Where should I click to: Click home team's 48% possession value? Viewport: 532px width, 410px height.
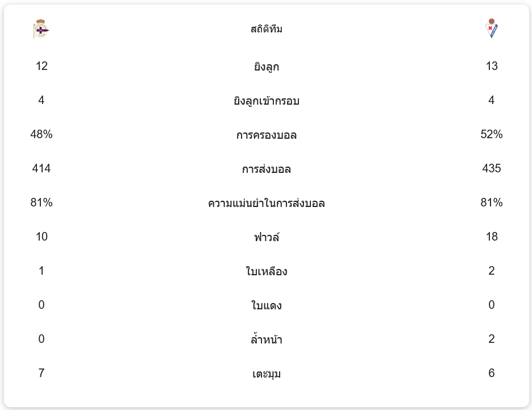click(41, 135)
